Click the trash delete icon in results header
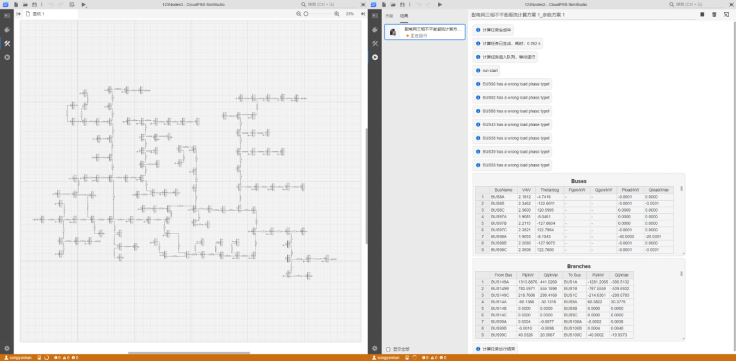 714,15
